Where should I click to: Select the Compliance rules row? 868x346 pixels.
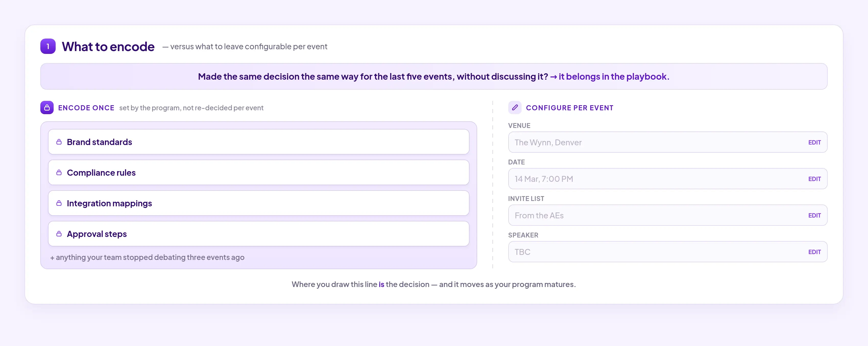(258, 173)
